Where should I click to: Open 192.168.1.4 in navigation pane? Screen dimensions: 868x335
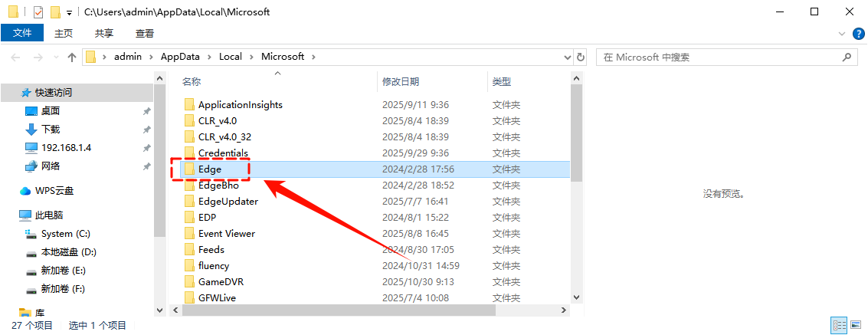tap(66, 148)
